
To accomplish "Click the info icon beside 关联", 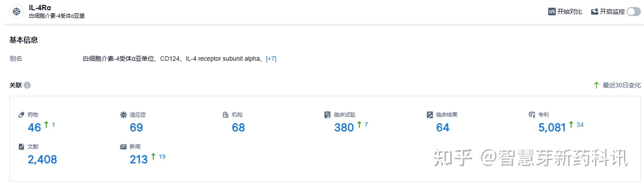I will pos(27,85).
